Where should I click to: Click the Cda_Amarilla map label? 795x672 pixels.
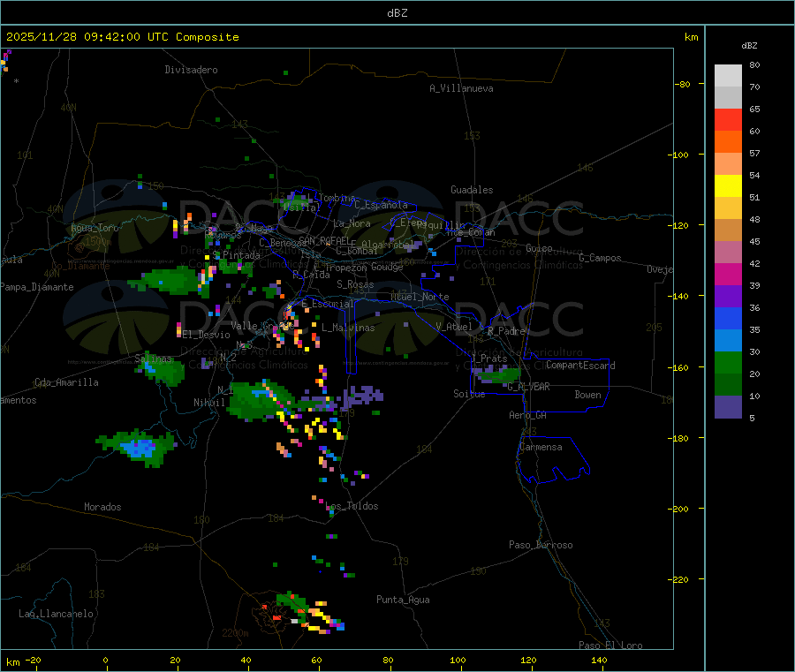click(x=66, y=382)
